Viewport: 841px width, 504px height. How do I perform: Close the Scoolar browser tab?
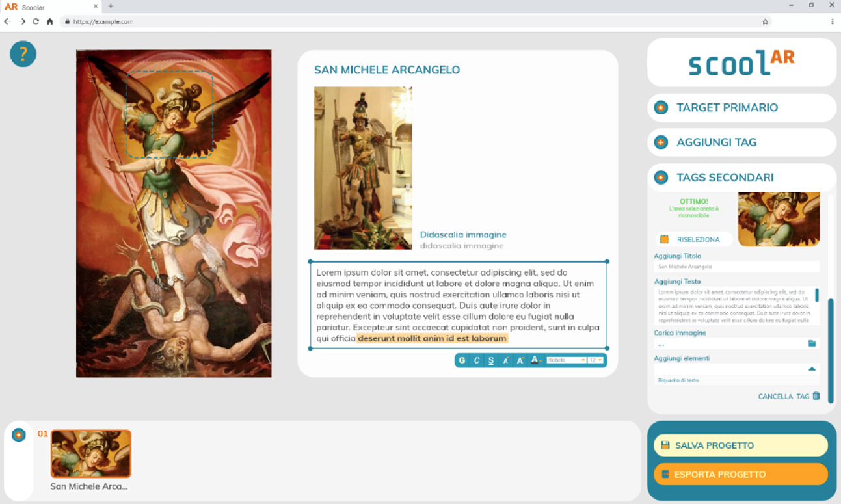point(96,6)
